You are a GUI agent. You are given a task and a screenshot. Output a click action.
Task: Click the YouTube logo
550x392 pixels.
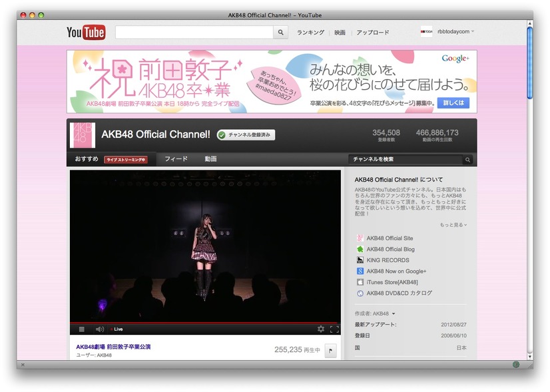pyautogui.click(x=86, y=32)
